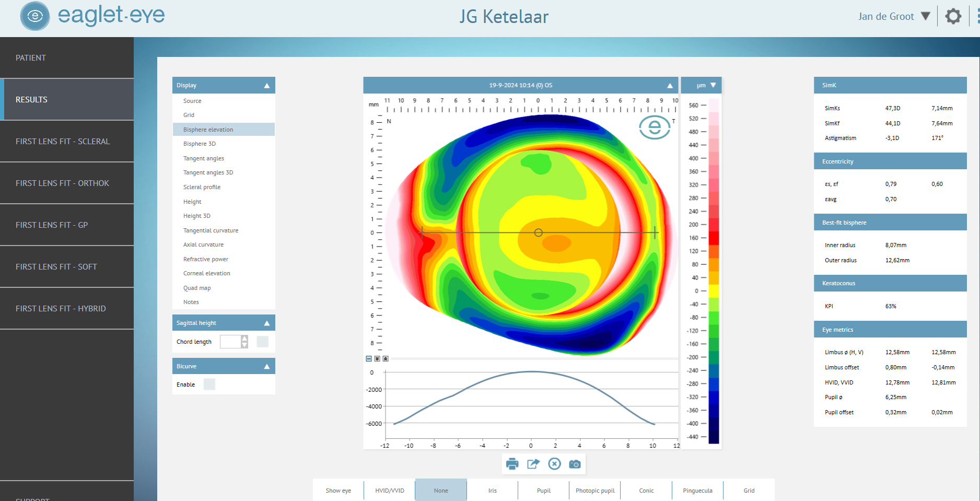Select Tangential curvature display
The image size is (980, 501).
coord(211,230)
